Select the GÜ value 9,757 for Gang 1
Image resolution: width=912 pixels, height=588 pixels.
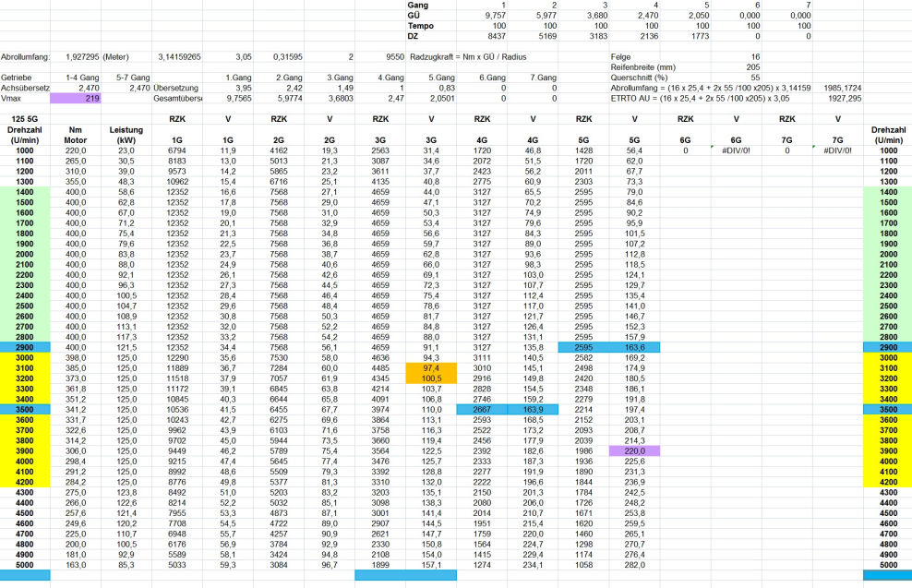tap(482, 16)
